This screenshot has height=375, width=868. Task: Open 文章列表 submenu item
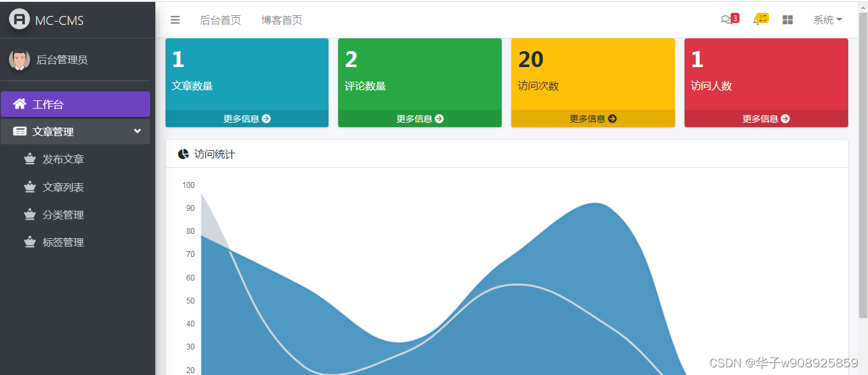tap(75, 187)
